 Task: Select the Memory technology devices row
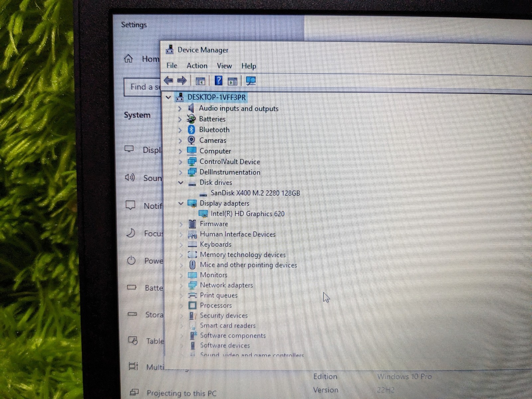pyautogui.click(x=243, y=255)
